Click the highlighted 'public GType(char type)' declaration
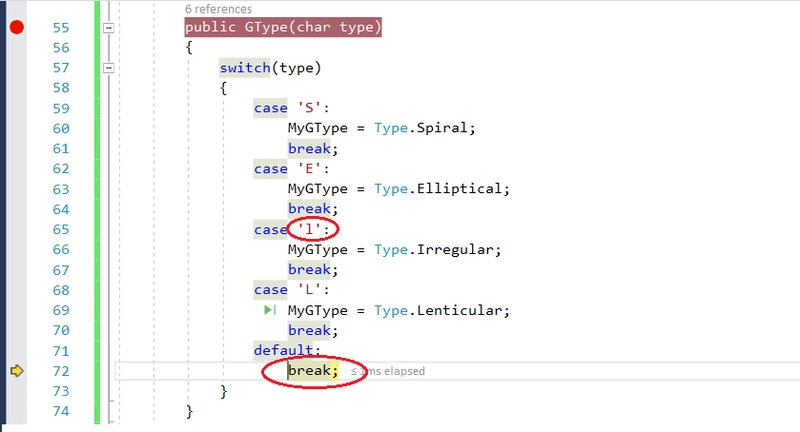Image resolution: width=800 pixels, height=432 pixels. pos(283,28)
